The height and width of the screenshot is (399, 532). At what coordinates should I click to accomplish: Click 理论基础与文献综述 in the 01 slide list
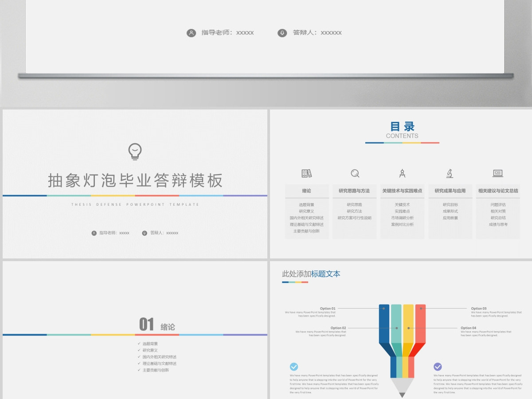click(160, 364)
